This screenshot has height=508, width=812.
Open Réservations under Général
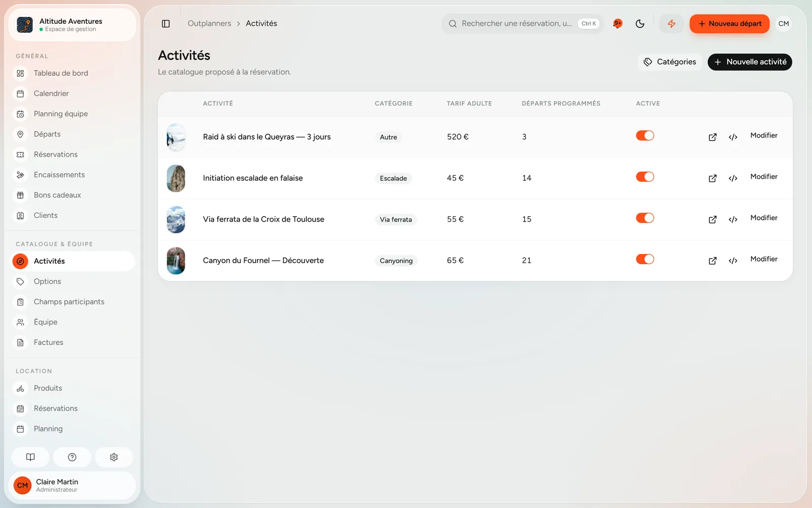coord(74,154)
